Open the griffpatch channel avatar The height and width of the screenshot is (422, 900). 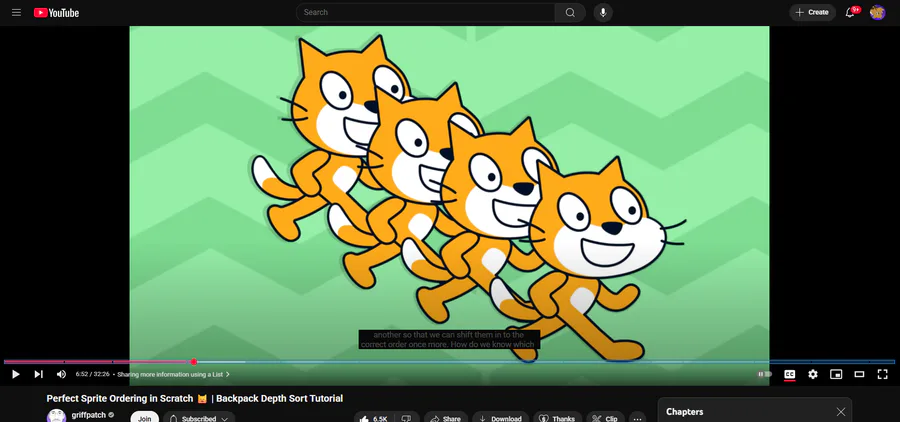pos(56,417)
